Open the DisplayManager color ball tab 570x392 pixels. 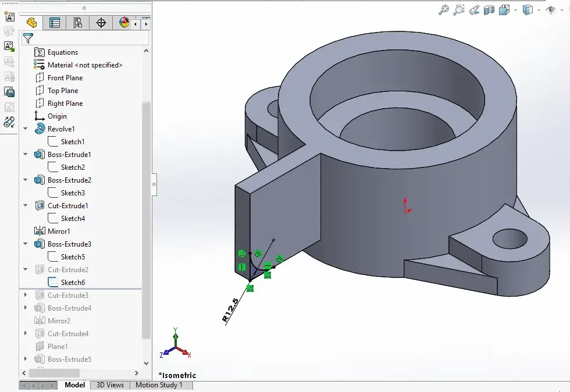123,23
